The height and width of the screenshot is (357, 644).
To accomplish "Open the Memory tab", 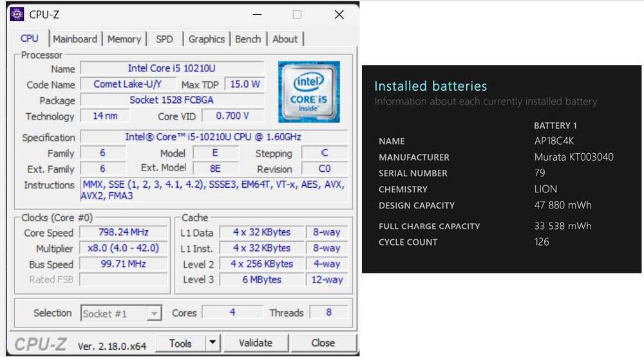I will point(124,39).
